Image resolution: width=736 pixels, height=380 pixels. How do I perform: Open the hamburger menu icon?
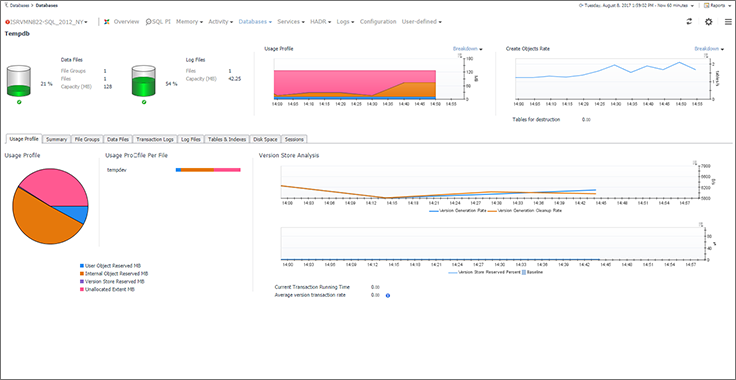pos(728,22)
